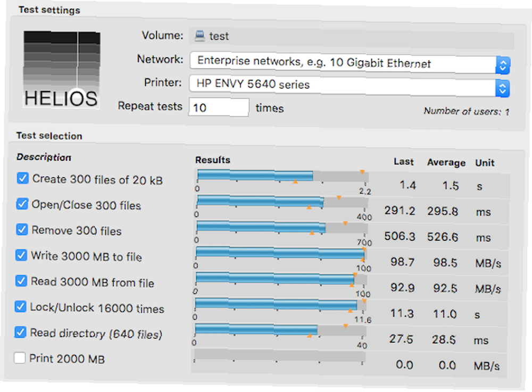This screenshot has width=532, height=392.
Task: Toggle Read 3000 MB from file checkbox
Action: [x=21, y=281]
